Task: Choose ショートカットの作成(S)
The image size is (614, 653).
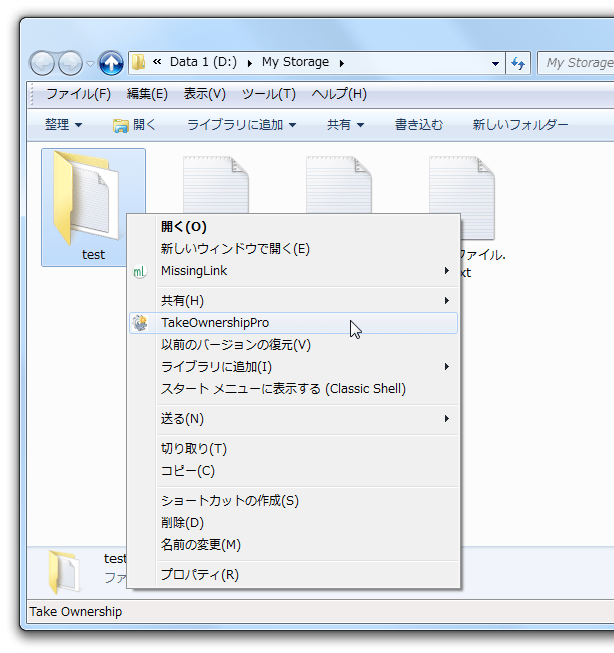Action: click(293, 501)
